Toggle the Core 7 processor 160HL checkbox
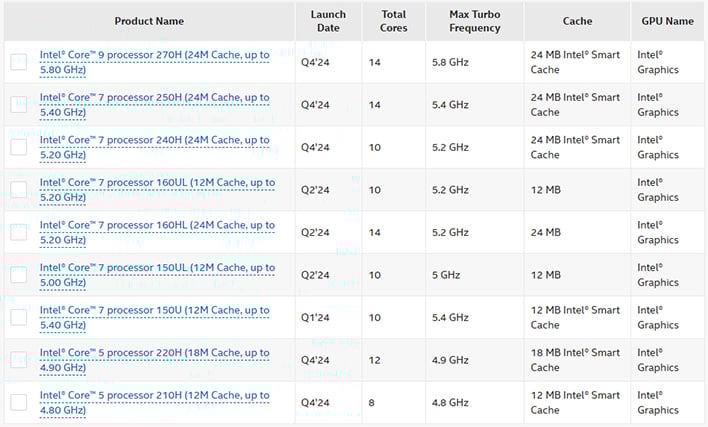Viewport: 708px width, 427px height. 19,232
